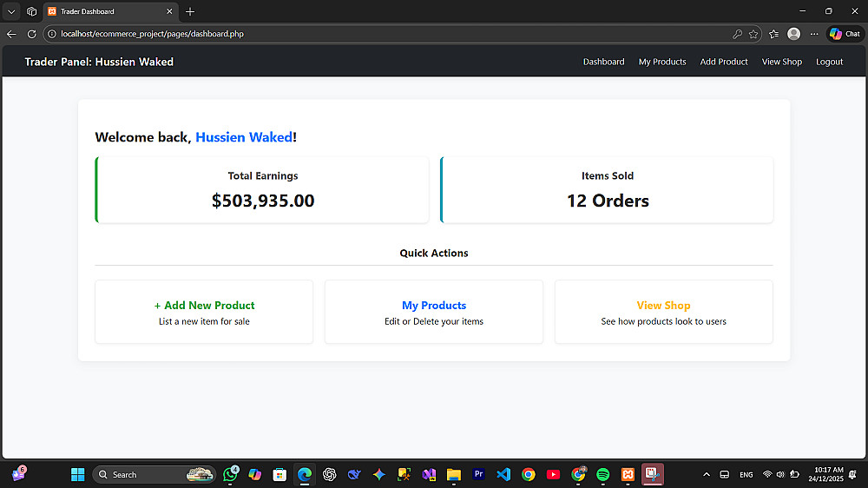The width and height of the screenshot is (868, 488).
Task: Select the Total Earnings card
Action: [262, 190]
